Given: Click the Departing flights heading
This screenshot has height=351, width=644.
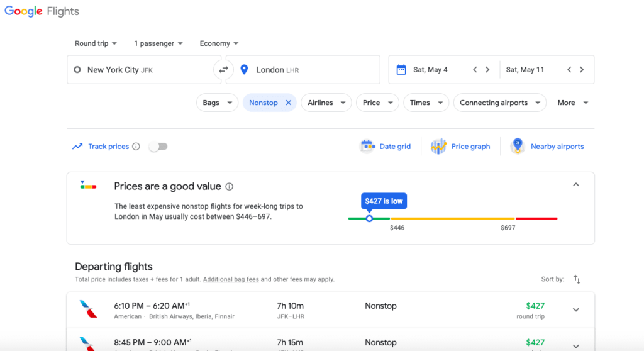Looking at the screenshot, I should (114, 267).
